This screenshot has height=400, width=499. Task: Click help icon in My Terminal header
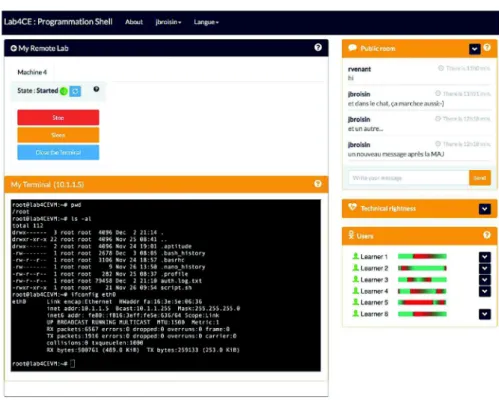click(318, 184)
